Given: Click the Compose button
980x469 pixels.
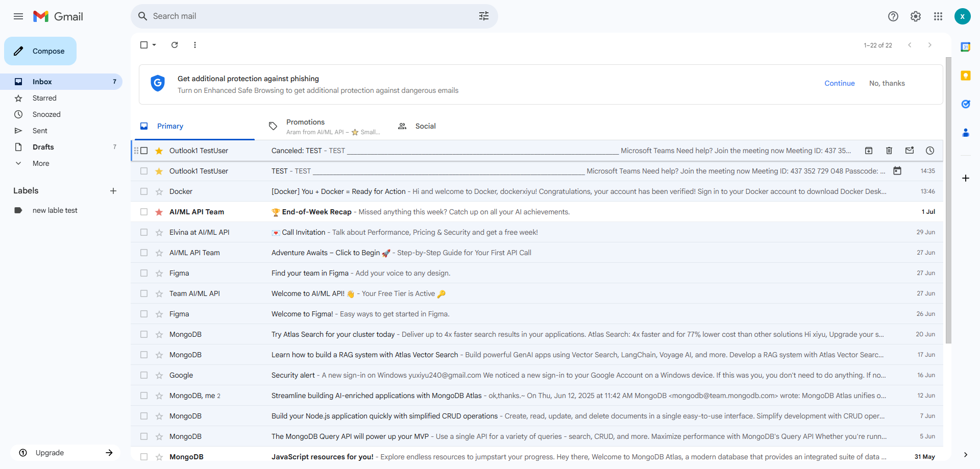Looking at the screenshot, I should click(40, 51).
